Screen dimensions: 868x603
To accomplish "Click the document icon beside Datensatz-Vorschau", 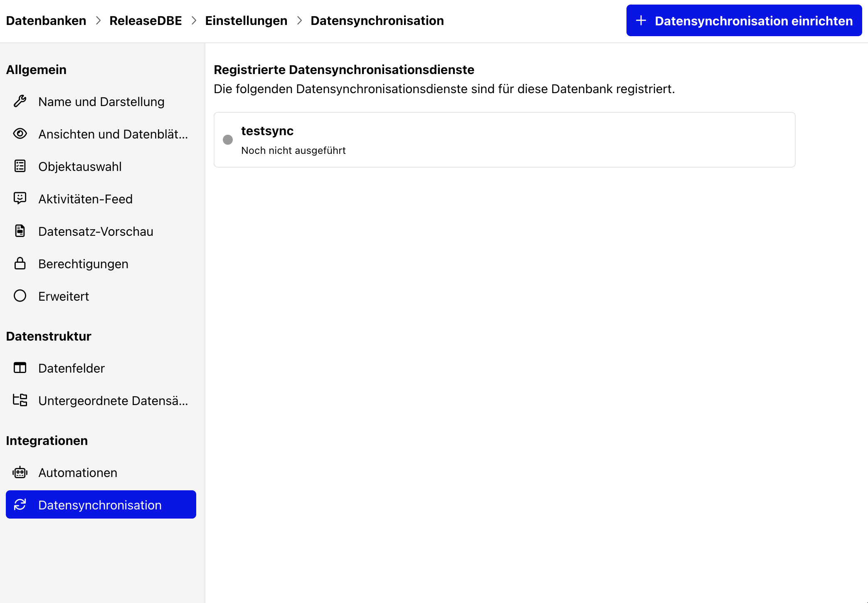I will (x=20, y=231).
